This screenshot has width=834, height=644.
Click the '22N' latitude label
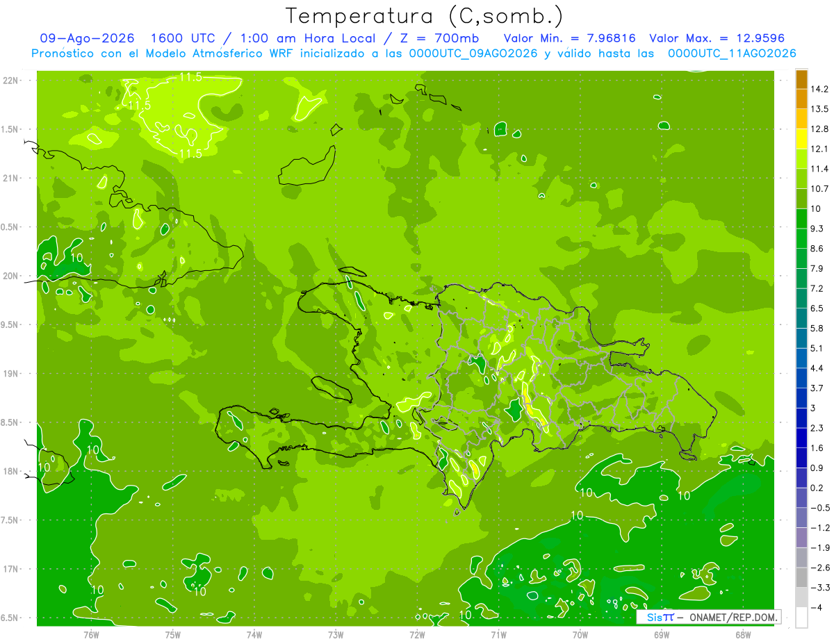12,81
